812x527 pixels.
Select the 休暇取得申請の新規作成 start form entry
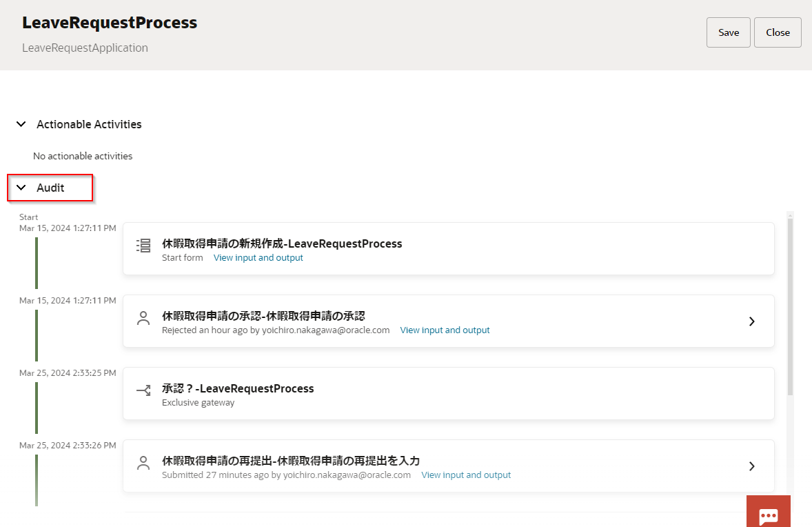(x=281, y=243)
